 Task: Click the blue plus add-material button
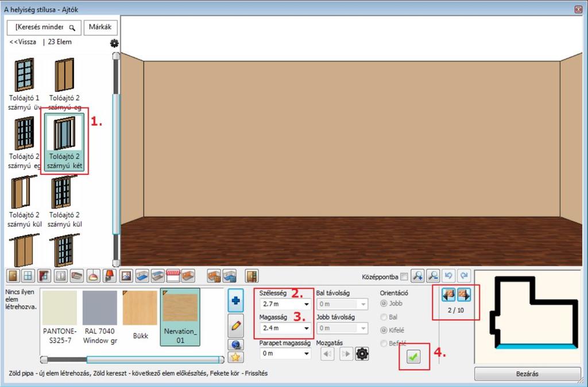point(236,300)
